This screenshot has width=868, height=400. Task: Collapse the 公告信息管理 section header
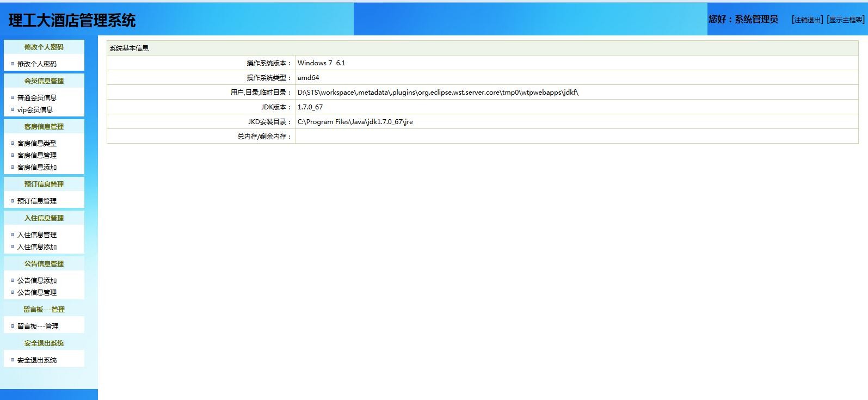click(44, 263)
